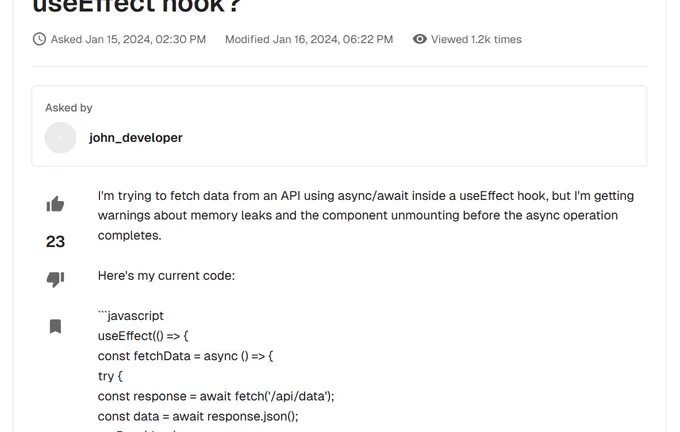The image size is (680, 432).
Task: Click the vote count 23
Action: pyautogui.click(x=55, y=242)
